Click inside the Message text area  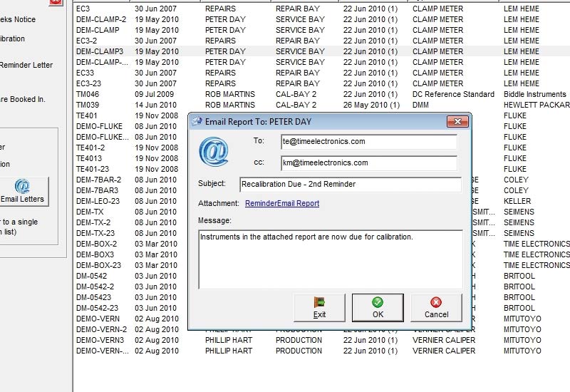coord(330,259)
